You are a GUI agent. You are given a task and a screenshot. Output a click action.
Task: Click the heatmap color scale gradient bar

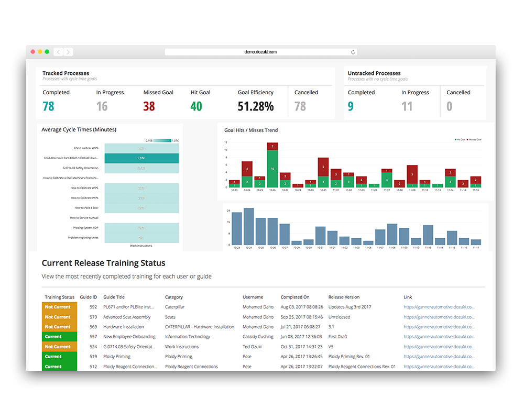pyautogui.click(x=163, y=140)
